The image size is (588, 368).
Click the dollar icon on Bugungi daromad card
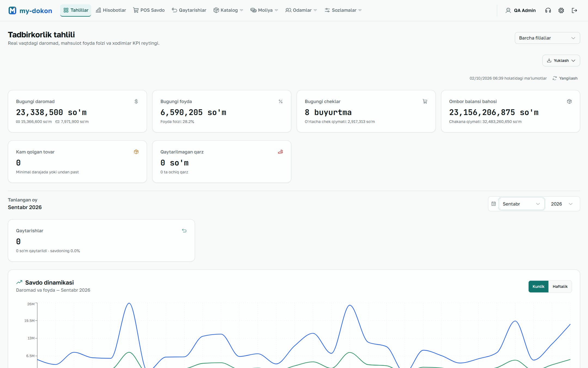tap(136, 101)
